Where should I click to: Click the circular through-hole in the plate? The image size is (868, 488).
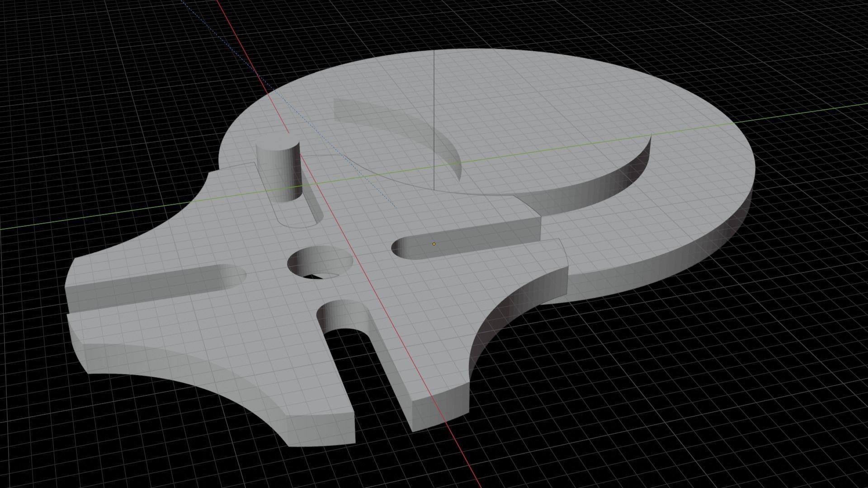click(x=320, y=263)
